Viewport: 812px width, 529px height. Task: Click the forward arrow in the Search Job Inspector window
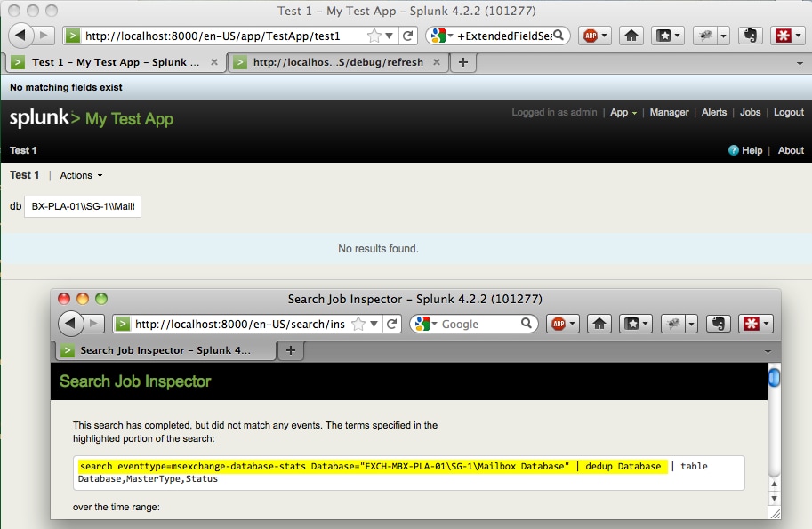(93, 324)
